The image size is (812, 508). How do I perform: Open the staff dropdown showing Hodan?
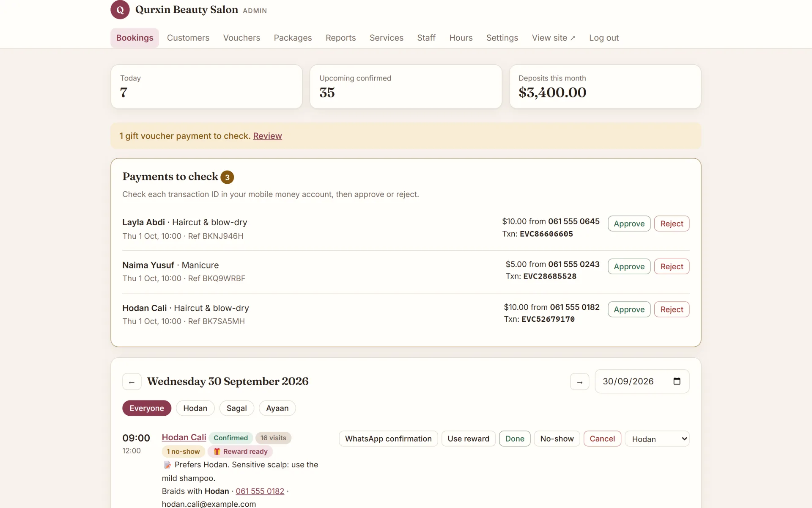[657, 439]
